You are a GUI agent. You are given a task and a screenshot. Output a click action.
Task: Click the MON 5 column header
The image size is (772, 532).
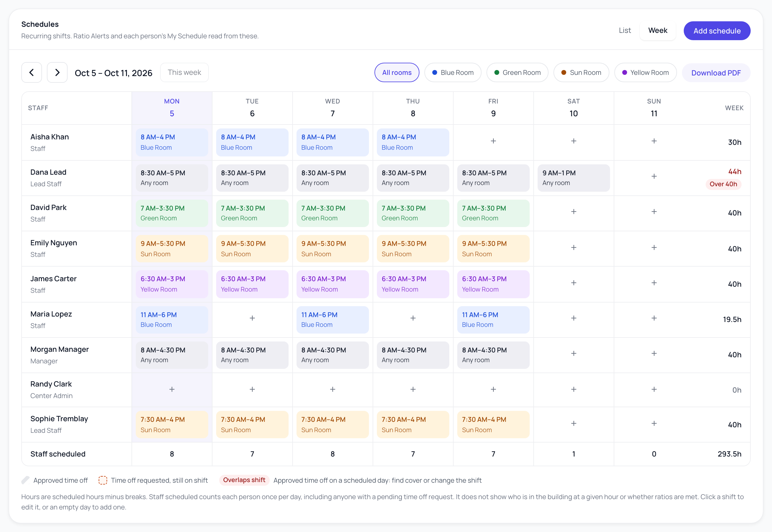pos(172,108)
